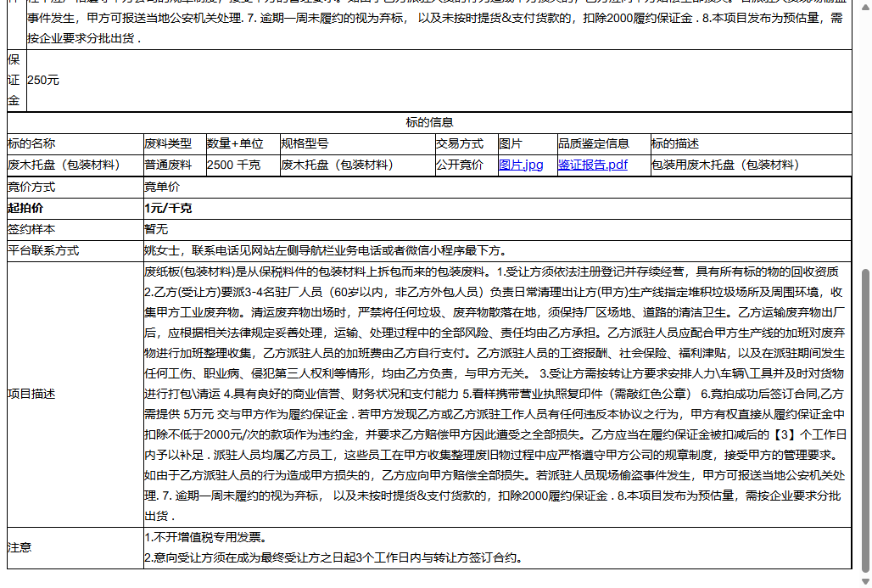Open the 图片.jpg link

(521, 165)
